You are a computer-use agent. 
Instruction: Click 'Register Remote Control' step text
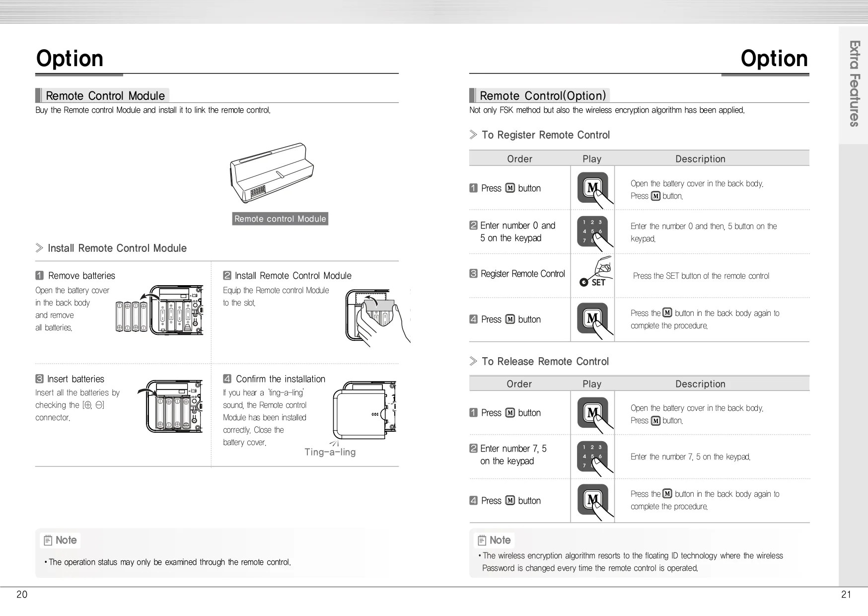pos(523,274)
